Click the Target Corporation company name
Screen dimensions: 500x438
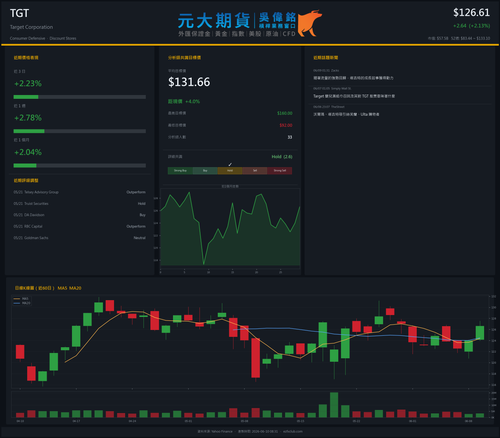pyautogui.click(x=31, y=27)
